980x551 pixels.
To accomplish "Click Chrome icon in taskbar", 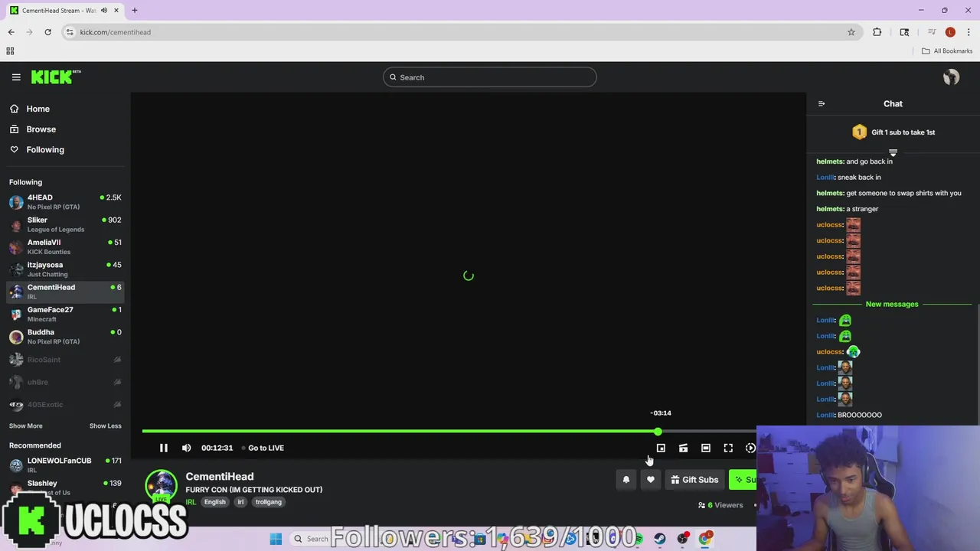I will pyautogui.click(x=705, y=539).
